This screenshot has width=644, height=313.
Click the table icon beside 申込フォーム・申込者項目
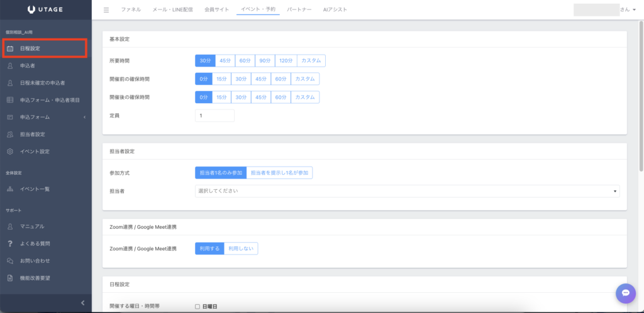pos(10,100)
